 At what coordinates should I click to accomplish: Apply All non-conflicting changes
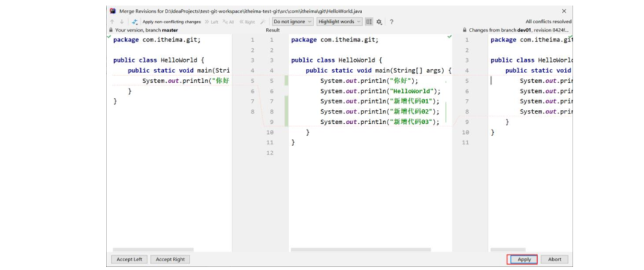pyautogui.click(x=228, y=22)
